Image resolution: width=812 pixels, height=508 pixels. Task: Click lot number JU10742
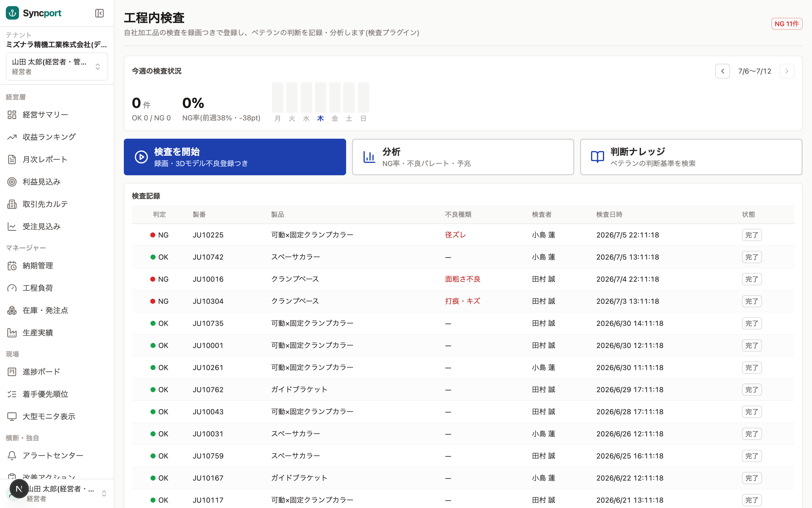pos(208,257)
